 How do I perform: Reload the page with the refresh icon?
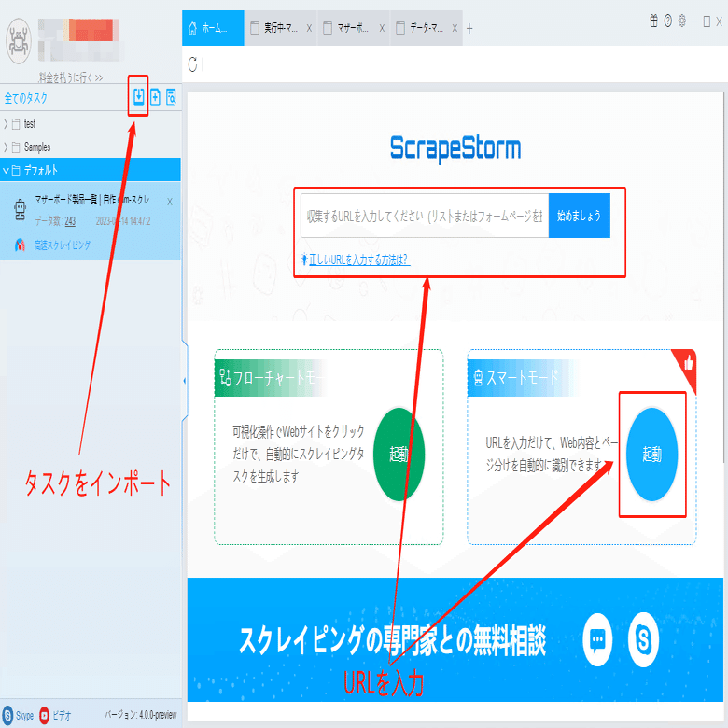coord(192,64)
